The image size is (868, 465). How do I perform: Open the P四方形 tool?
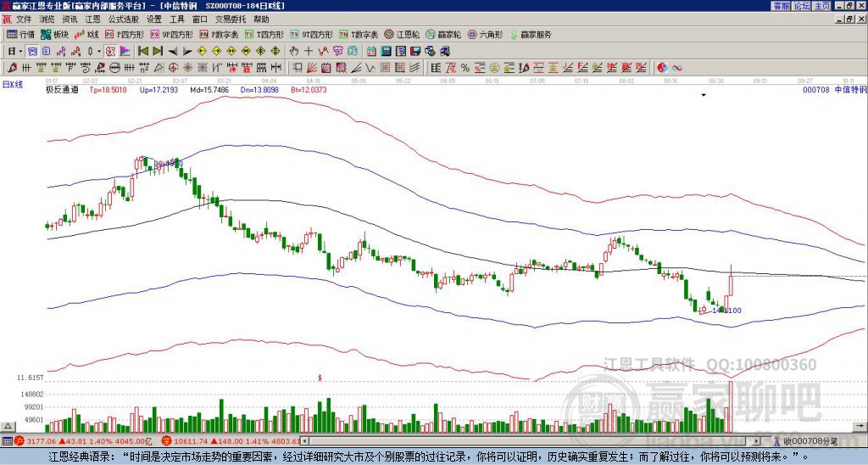click(x=125, y=34)
